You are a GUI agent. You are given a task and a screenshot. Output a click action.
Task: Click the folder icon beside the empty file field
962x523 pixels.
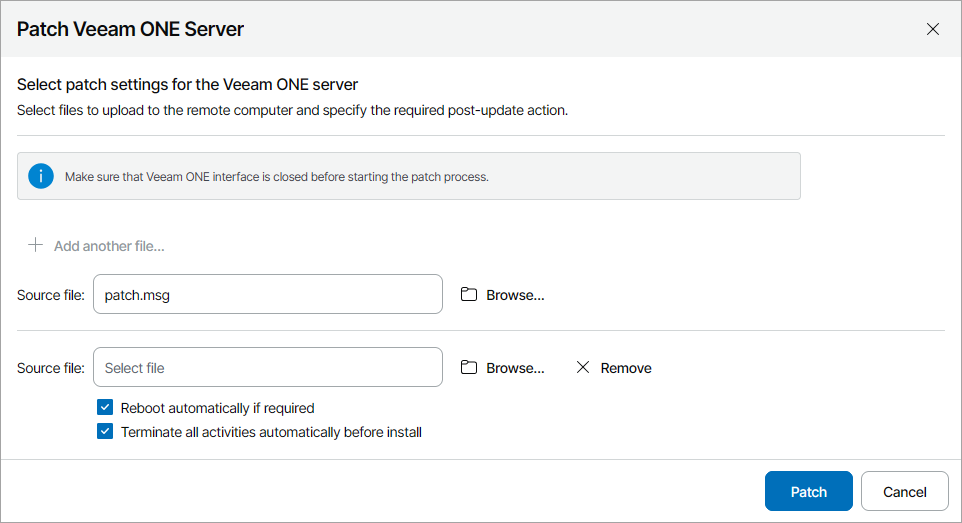(469, 368)
